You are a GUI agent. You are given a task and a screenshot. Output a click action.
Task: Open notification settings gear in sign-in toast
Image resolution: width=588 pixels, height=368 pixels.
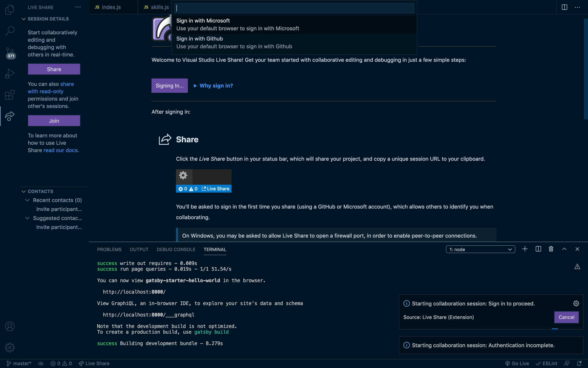coord(576,303)
